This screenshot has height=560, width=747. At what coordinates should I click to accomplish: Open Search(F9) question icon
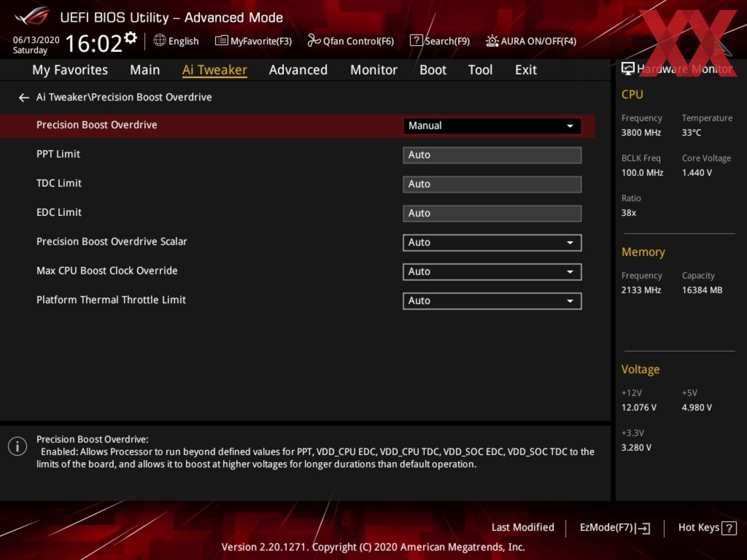coord(416,40)
